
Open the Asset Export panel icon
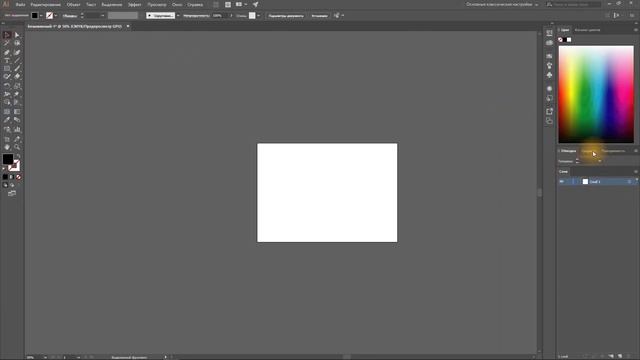pyautogui.click(x=549, y=111)
